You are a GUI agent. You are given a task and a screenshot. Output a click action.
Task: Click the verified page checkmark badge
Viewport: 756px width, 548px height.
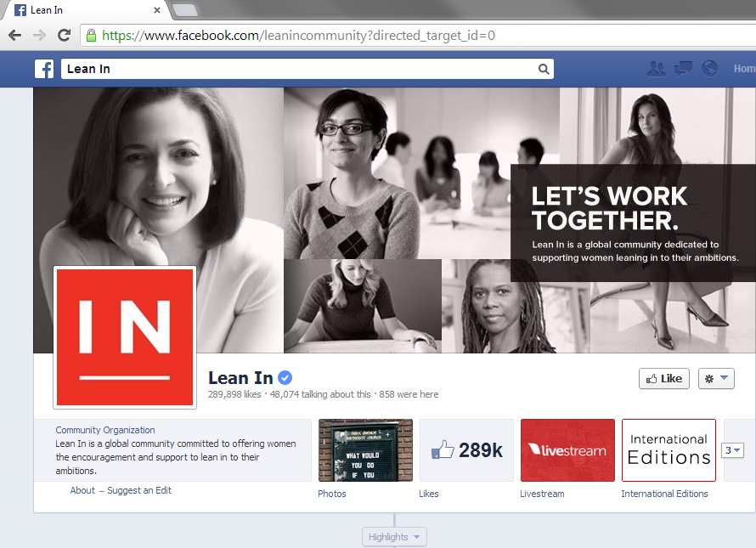click(x=285, y=378)
